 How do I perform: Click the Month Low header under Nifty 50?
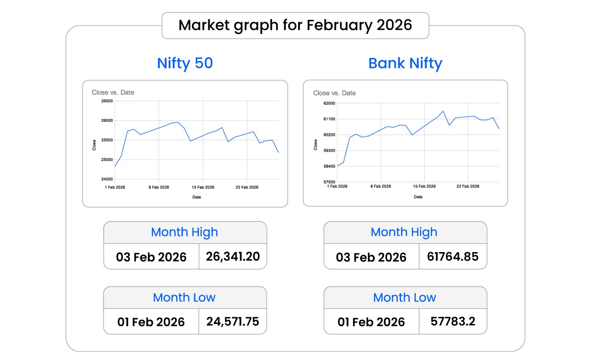tap(184, 297)
